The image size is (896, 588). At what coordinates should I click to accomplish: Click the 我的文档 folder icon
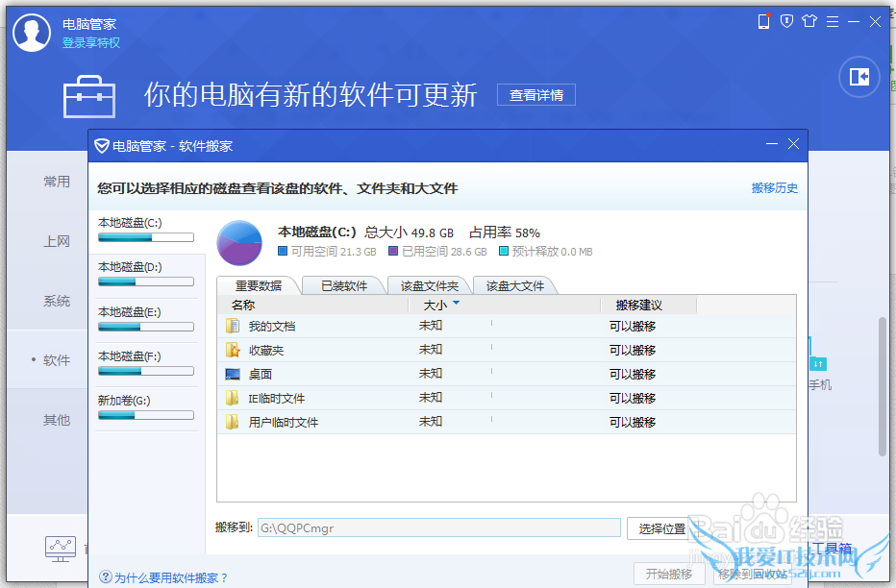point(233,327)
